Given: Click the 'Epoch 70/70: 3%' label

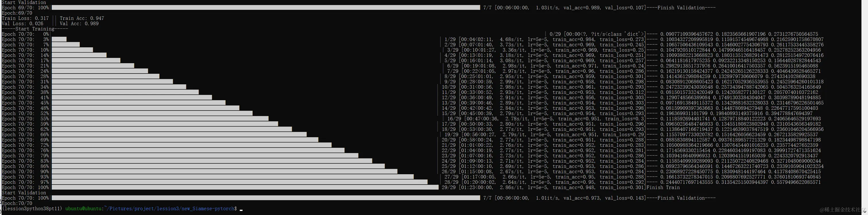Looking at the screenshot, I should click(25, 39).
